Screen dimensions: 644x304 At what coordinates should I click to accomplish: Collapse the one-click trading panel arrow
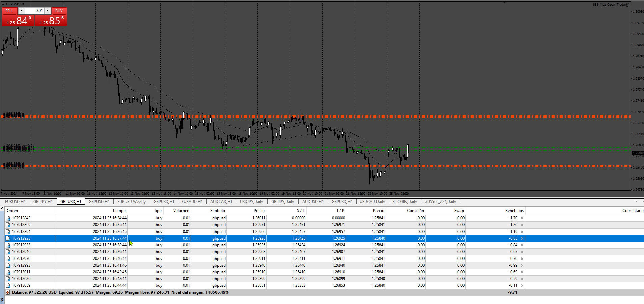[3, 4]
